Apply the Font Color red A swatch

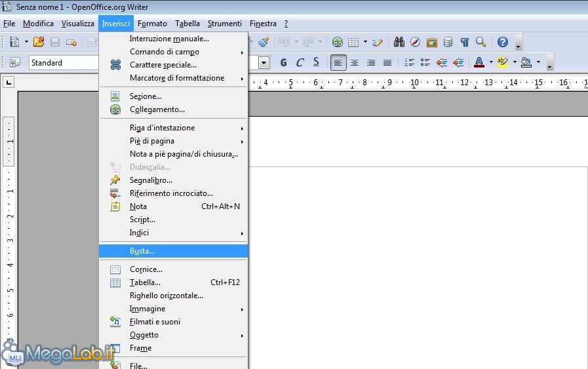[x=479, y=62]
